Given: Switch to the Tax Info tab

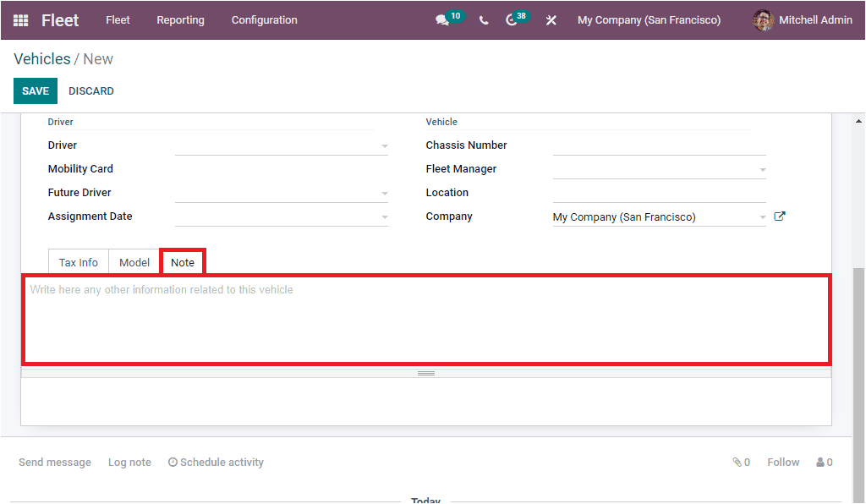Looking at the screenshot, I should point(78,262).
